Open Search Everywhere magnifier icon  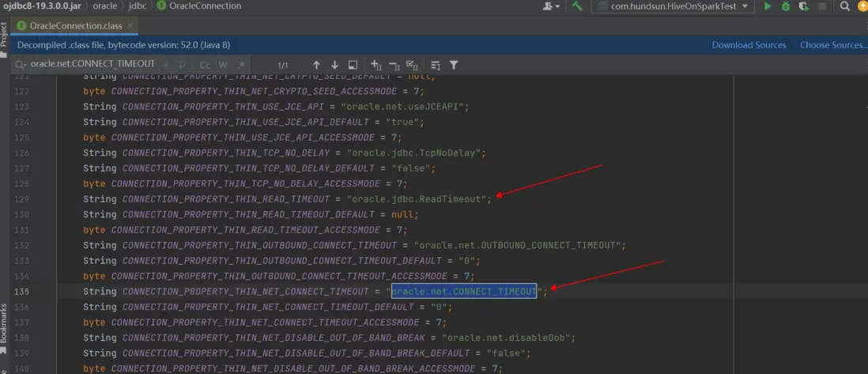(x=844, y=6)
